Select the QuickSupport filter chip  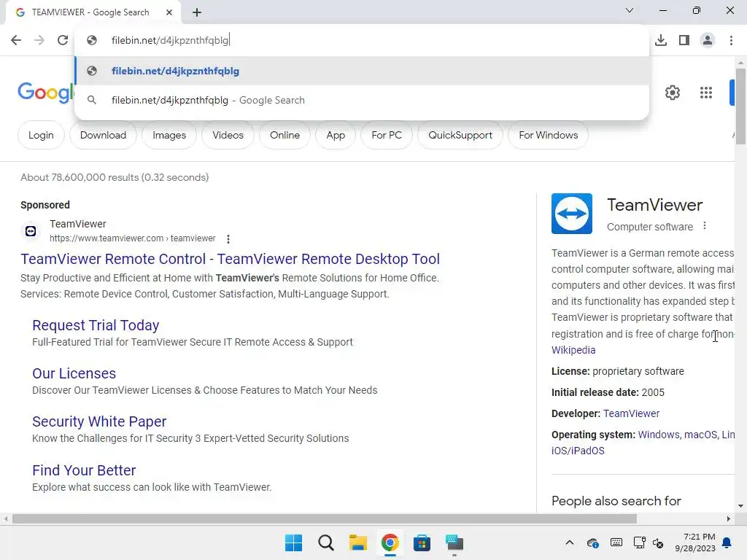[x=460, y=135]
